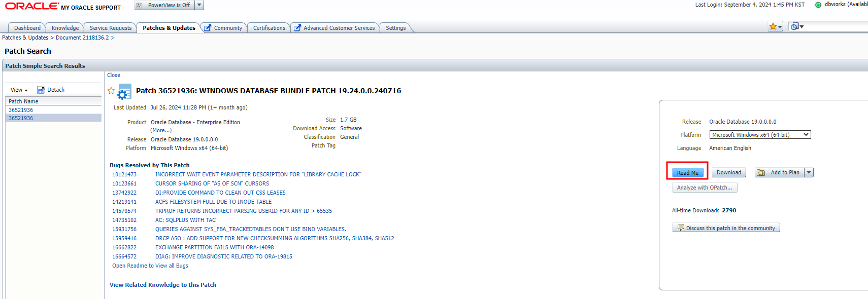The width and height of the screenshot is (868, 299).
Task: Click the patch gear document icon
Action: (124, 92)
